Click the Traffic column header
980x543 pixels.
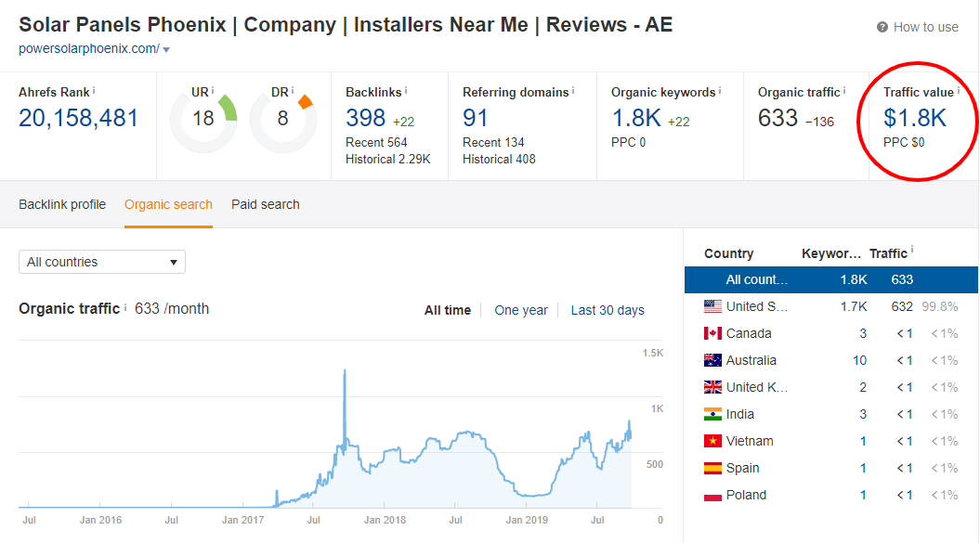click(888, 253)
